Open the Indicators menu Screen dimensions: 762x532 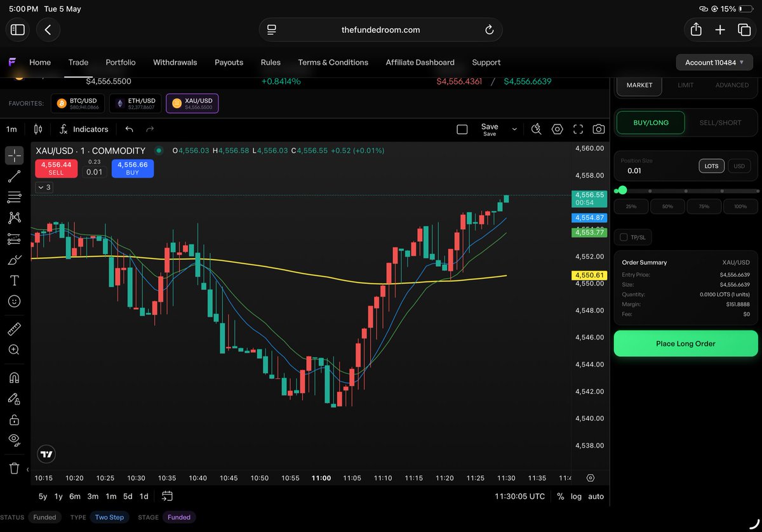(84, 129)
